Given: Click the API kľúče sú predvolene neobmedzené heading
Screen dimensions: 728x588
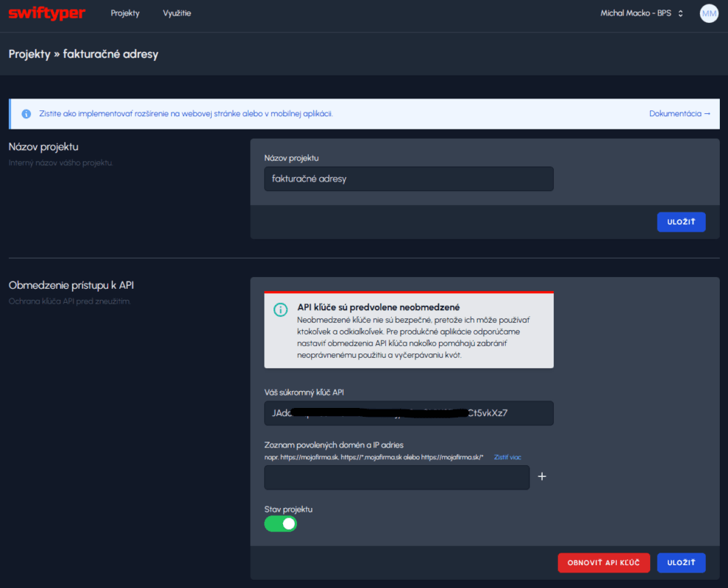Looking at the screenshot, I should pos(379,307).
